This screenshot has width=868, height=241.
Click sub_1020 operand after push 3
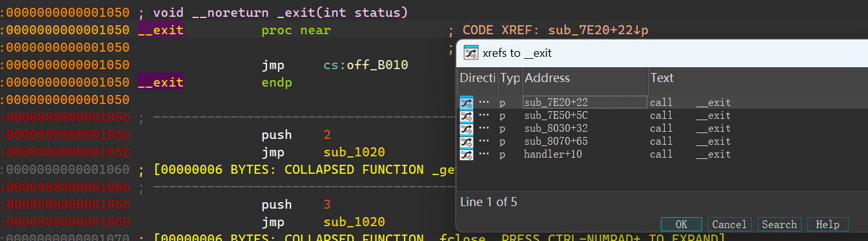[x=354, y=222]
